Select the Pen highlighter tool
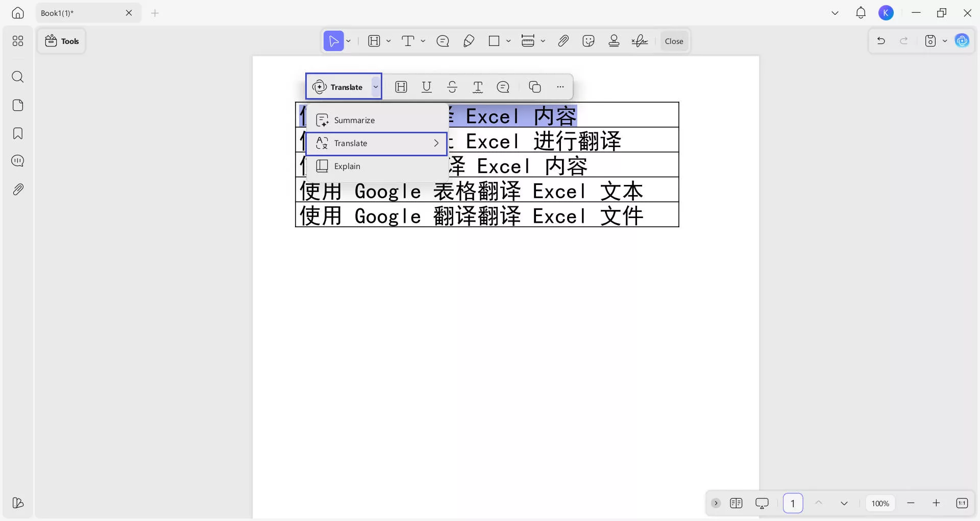Viewport: 980px width, 521px height. [x=469, y=41]
